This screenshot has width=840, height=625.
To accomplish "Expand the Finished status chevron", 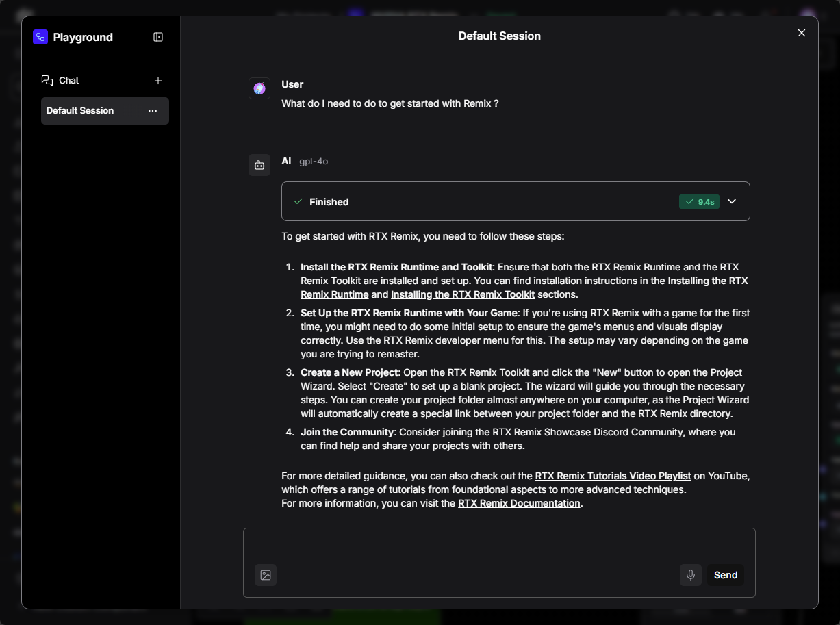I will (x=732, y=201).
